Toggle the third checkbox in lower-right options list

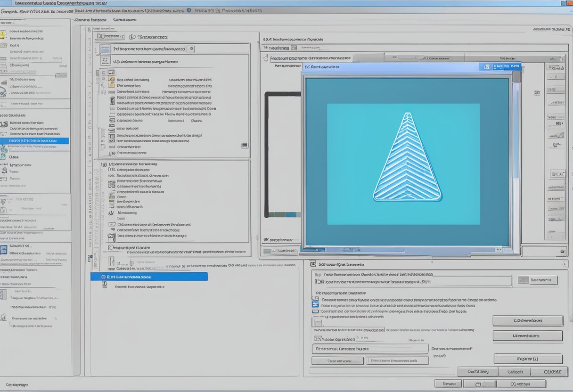[315, 311]
